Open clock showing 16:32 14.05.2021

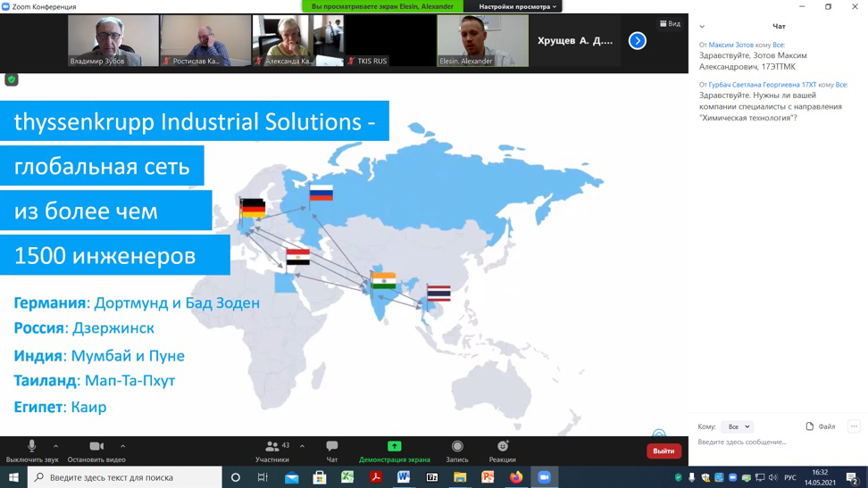pyautogui.click(x=820, y=477)
